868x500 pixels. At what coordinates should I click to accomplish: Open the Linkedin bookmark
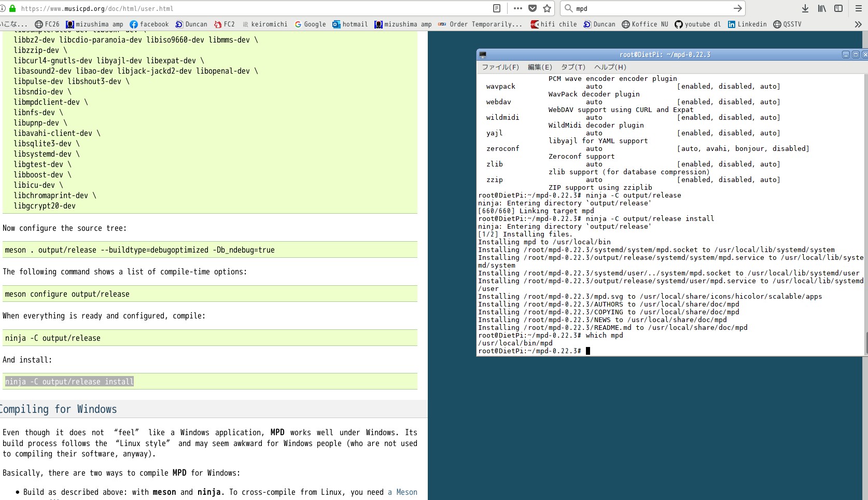point(747,24)
